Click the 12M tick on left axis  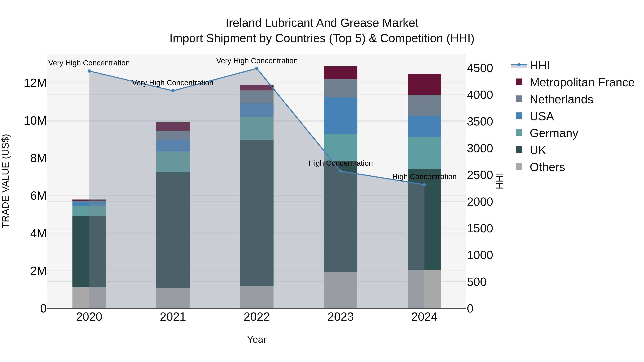point(35,83)
